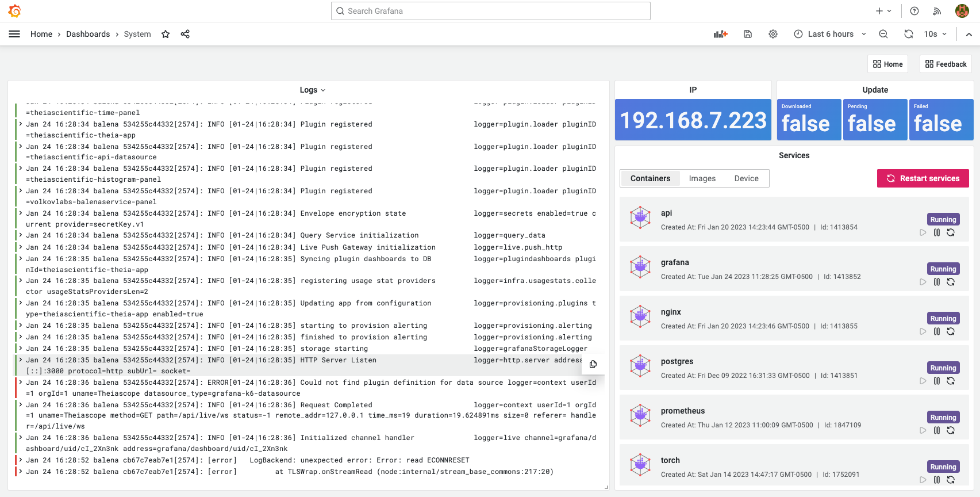Viewport: 980px width, 497px height.
Task: Expand the Request Completed log row
Action: pos(21,405)
